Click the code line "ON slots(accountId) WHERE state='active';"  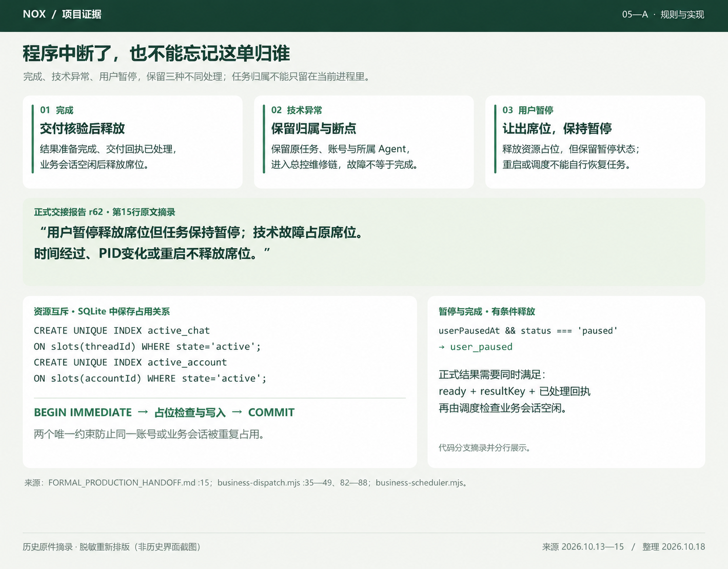[x=150, y=378]
